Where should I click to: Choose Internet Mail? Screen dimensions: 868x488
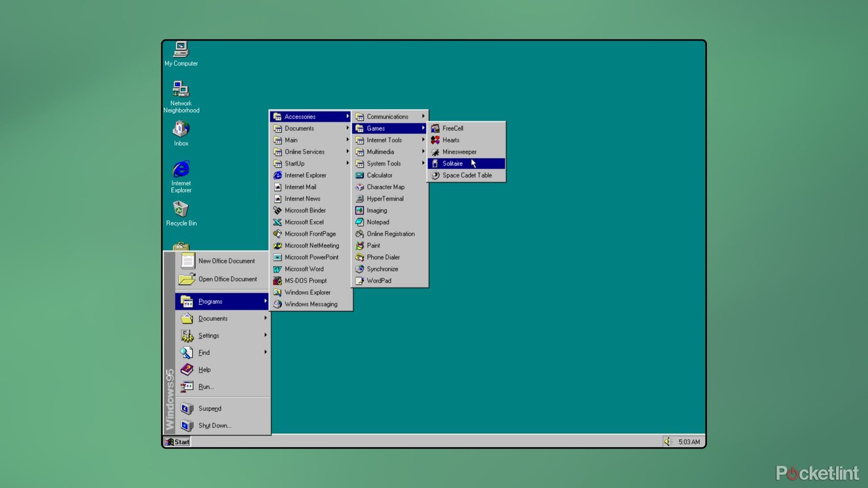[x=311, y=187]
